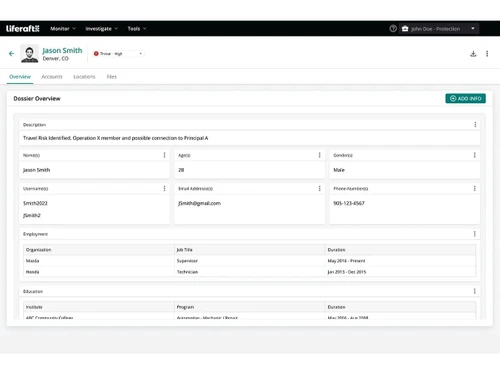Click the name value Jason Smith
Viewport: 500px width, 375px height.
pos(36,170)
